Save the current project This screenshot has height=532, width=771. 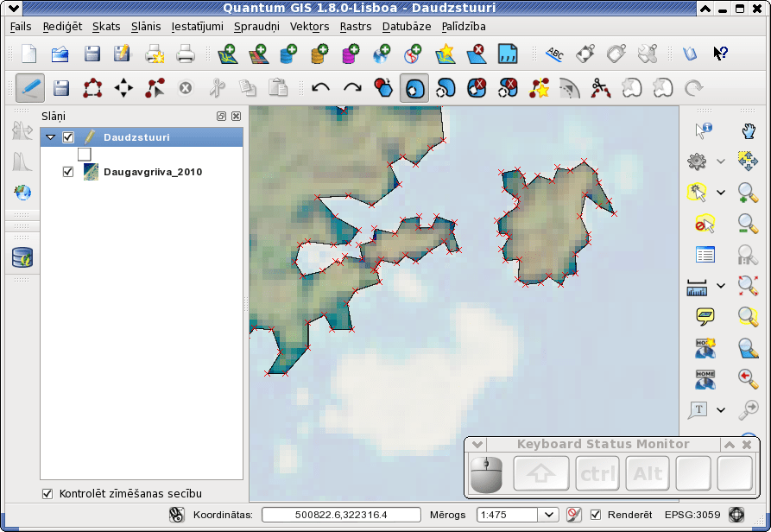coord(92,54)
